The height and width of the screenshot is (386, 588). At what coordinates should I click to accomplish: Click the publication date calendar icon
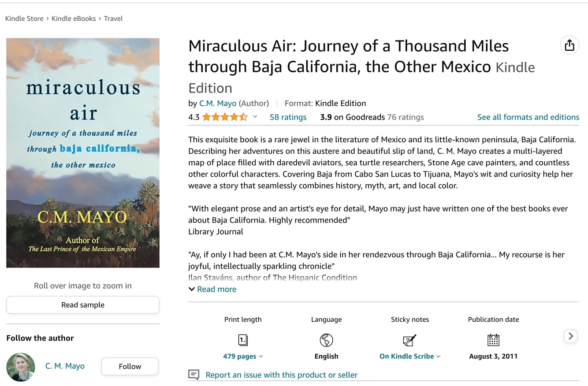[x=493, y=340]
